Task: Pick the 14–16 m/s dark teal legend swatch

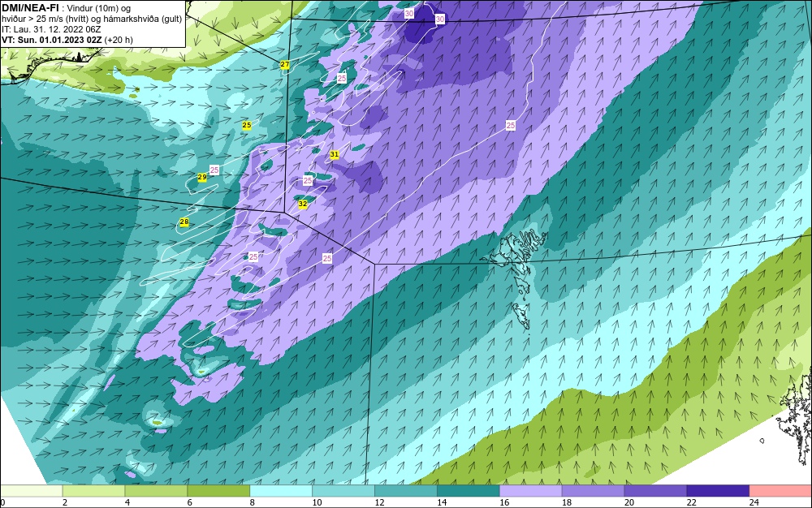Action: point(469,491)
